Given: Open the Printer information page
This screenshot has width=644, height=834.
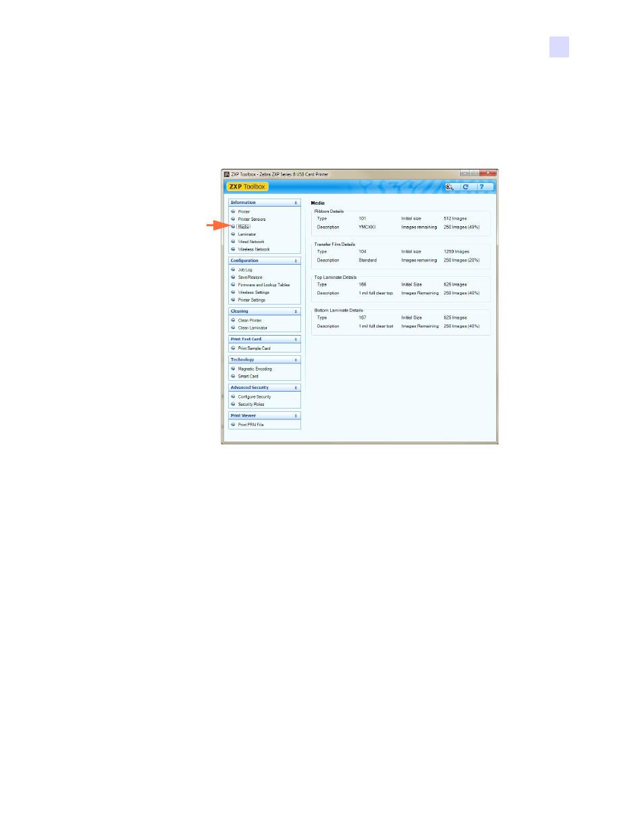Looking at the screenshot, I should 244,212.
